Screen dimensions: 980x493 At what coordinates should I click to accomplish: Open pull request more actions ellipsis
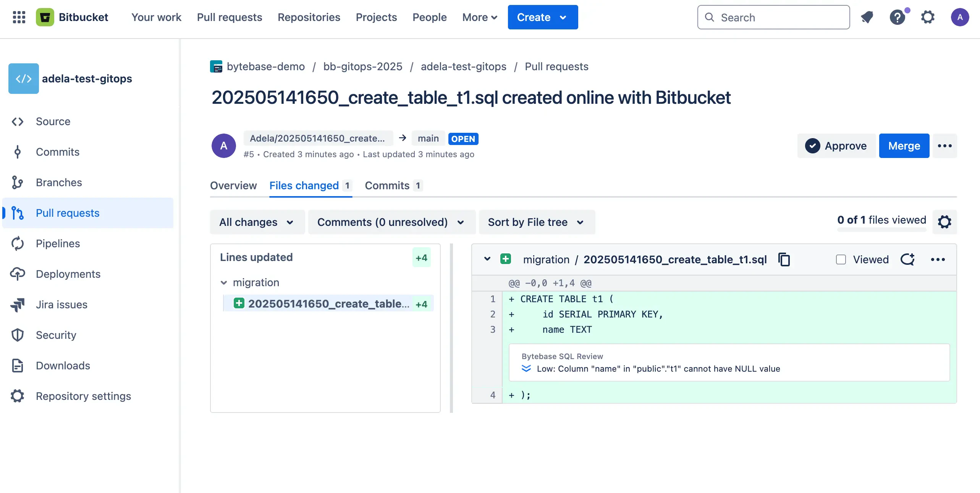tap(944, 146)
